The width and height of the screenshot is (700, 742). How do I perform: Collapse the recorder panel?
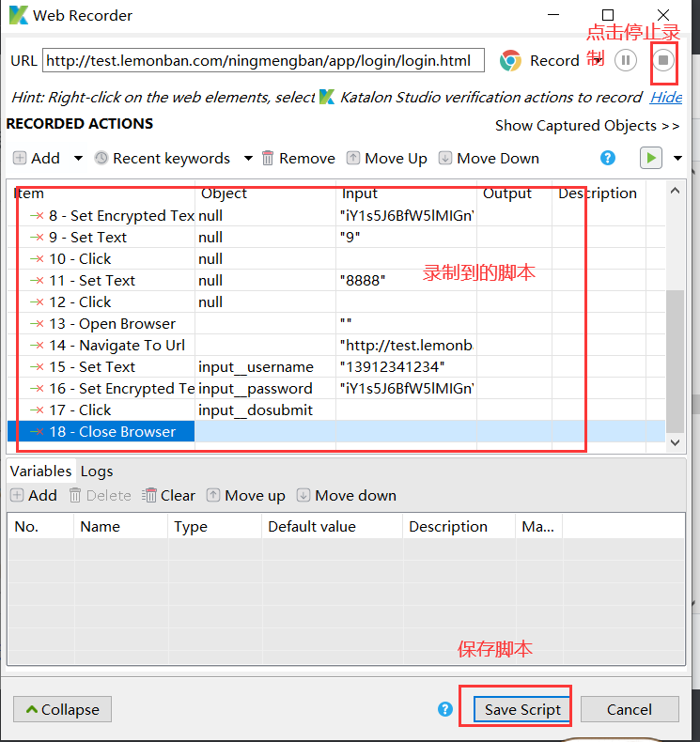point(62,709)
